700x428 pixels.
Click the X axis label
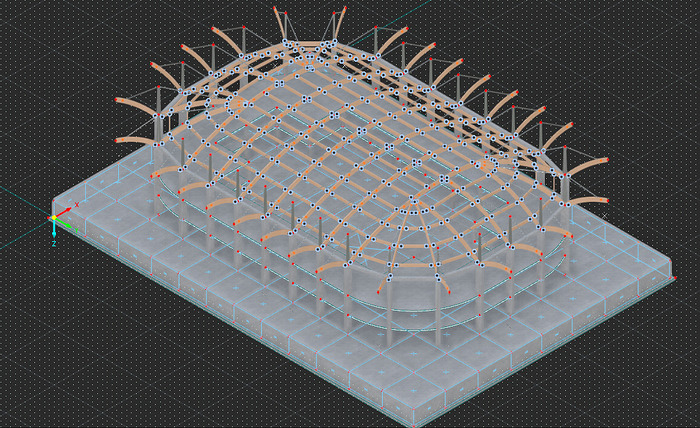76,203
